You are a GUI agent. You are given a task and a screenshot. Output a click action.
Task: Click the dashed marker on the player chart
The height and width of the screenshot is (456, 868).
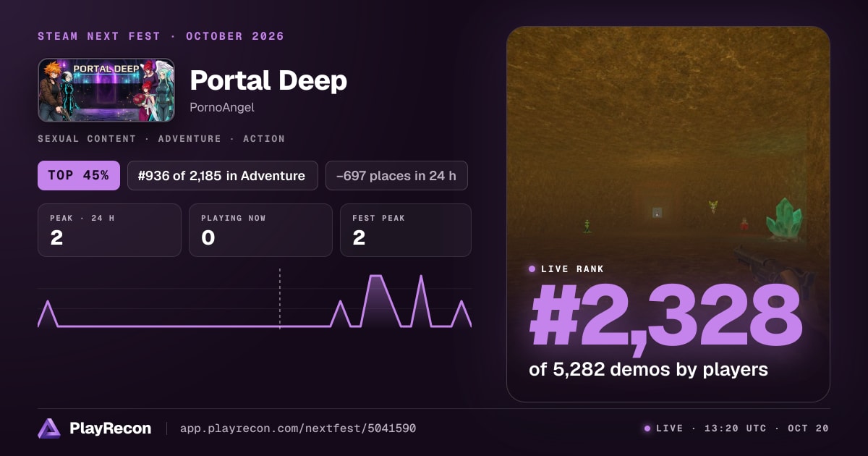280,299
